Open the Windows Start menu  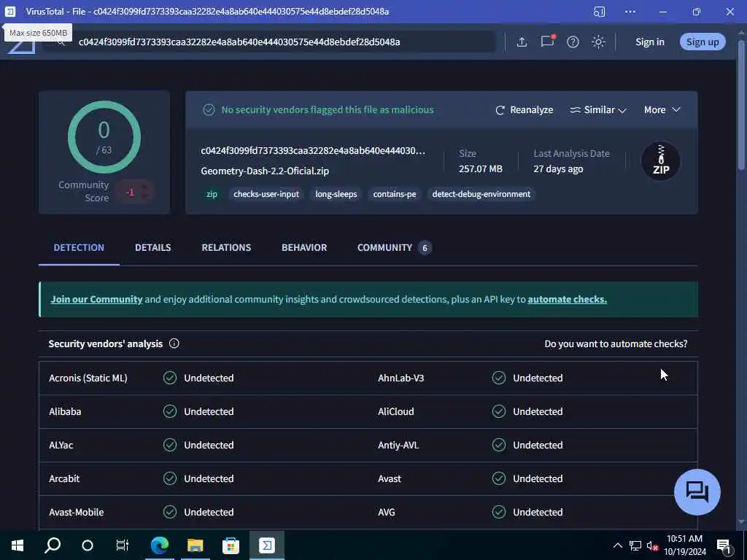(x=18, y=545)
